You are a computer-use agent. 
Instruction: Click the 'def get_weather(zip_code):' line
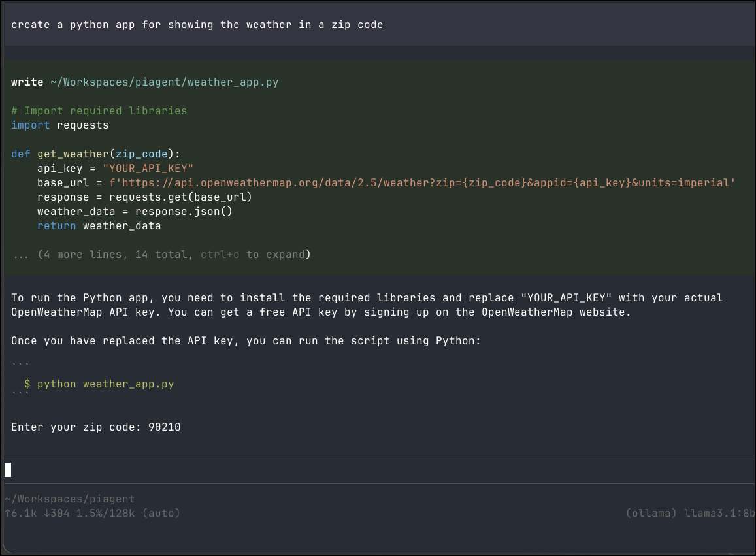95,154
